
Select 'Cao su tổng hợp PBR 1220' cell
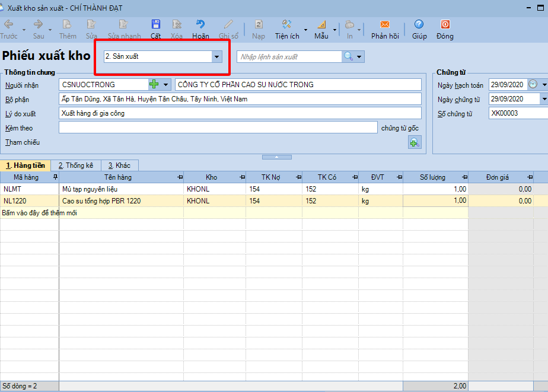(121, 201)
